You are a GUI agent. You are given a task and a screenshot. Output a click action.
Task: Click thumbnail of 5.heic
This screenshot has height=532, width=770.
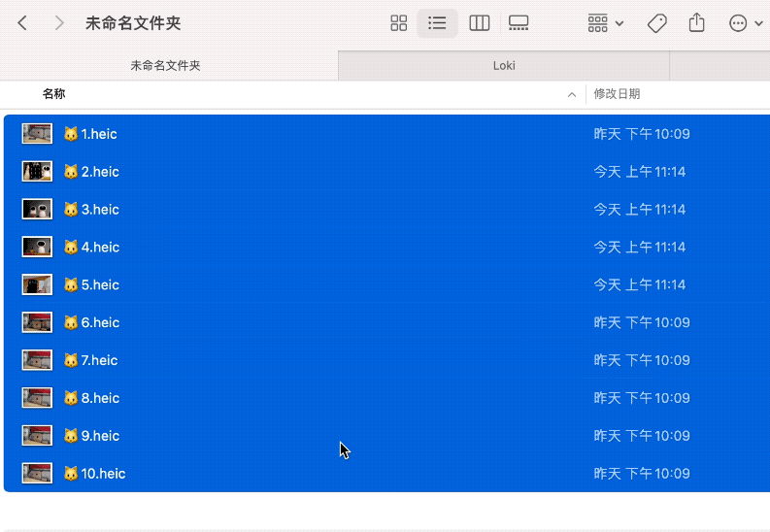[37, 284]
